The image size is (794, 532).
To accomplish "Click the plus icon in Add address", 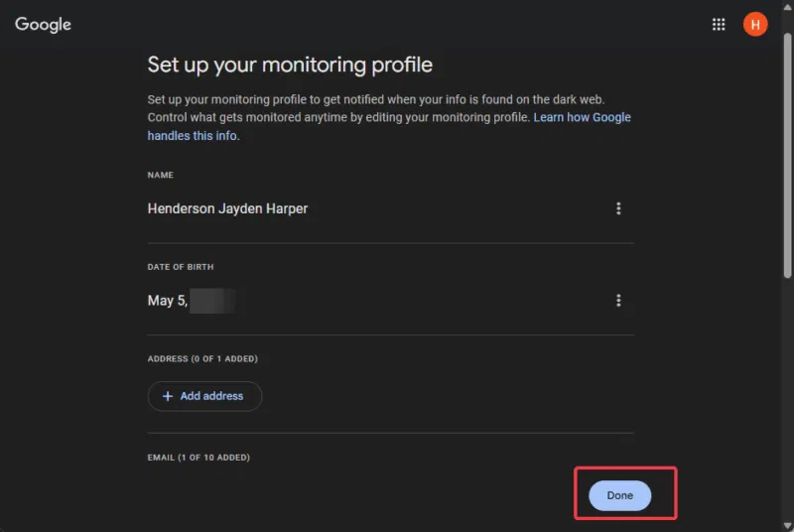I will [167, 396].
